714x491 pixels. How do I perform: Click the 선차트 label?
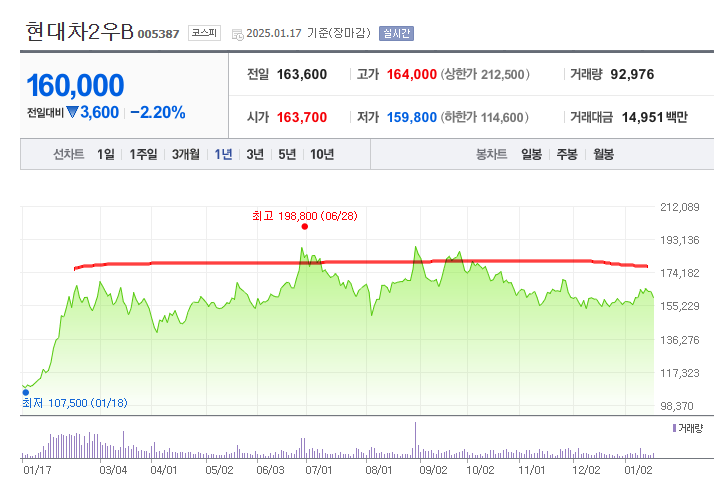point(69,154)
